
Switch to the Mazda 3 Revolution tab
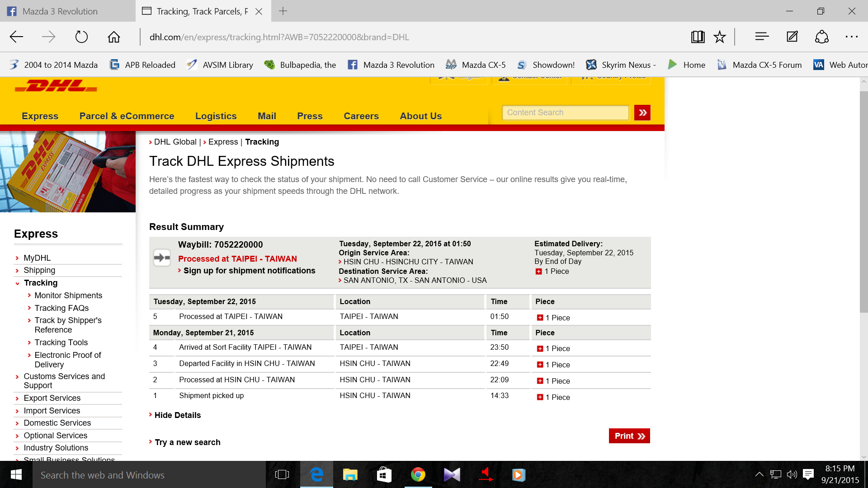pos(67,11)
